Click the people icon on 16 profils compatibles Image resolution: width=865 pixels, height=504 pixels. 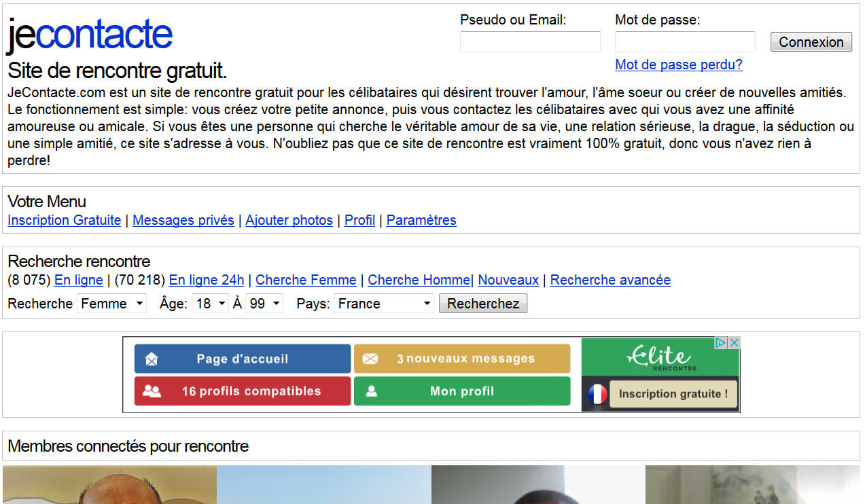(152, 391)
